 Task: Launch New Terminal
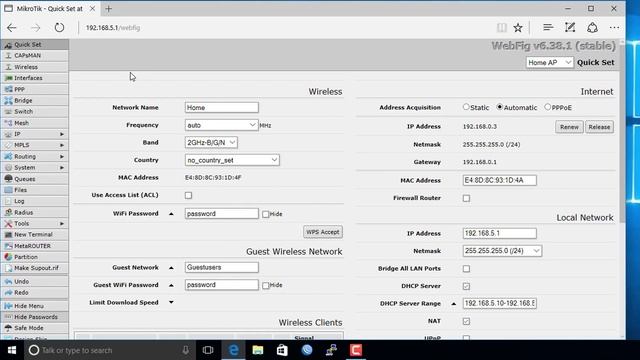pyautogui.click(x=34, y=235)
